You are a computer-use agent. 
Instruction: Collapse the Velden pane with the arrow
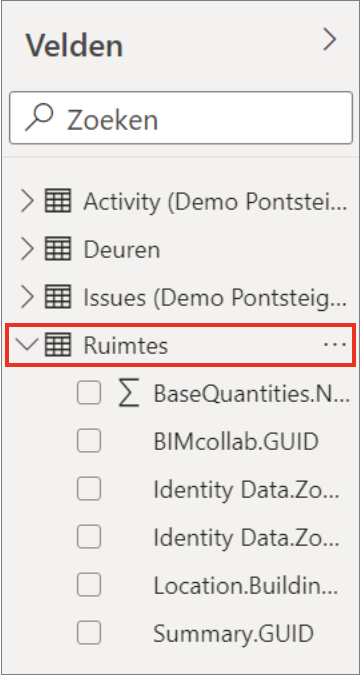(329, 40)
